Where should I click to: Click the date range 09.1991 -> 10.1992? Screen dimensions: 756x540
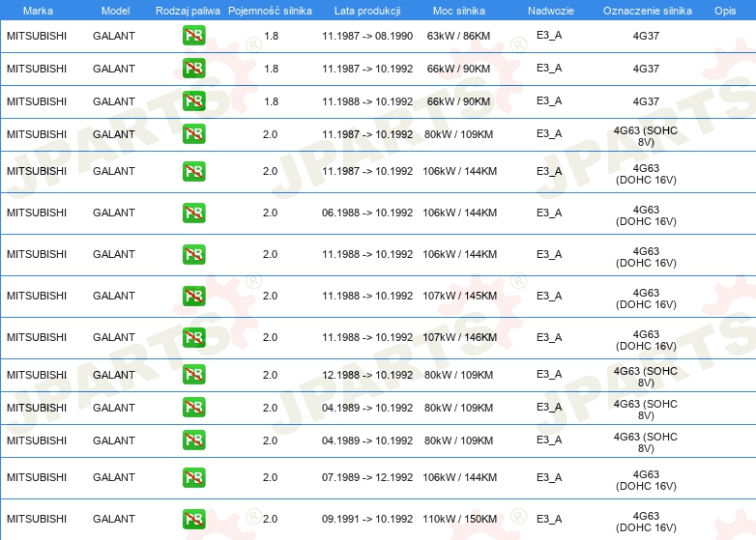point(367,519)
